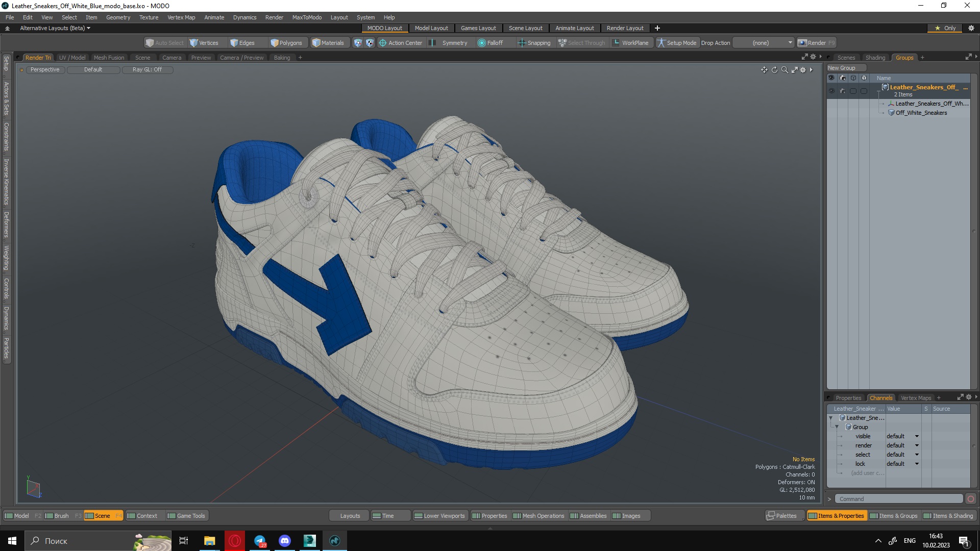
Task: Open the Vertex Maps tab
Action: (x=916, y=398)
